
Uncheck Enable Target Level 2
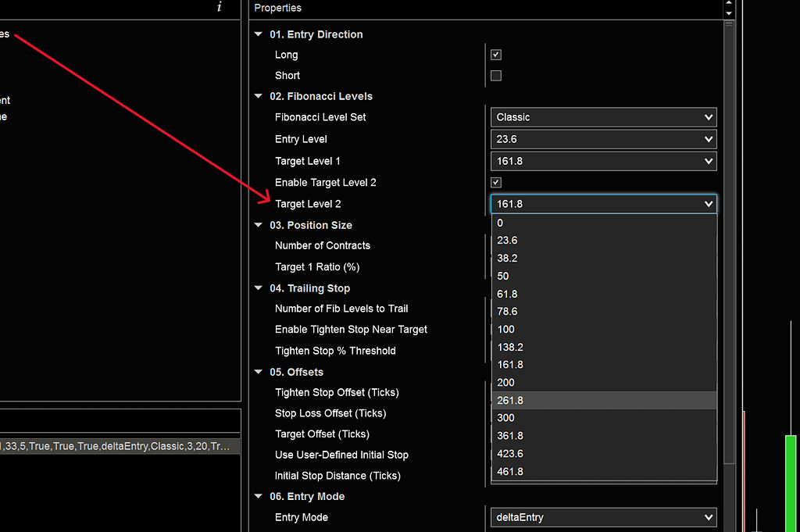tap(495, 182)
